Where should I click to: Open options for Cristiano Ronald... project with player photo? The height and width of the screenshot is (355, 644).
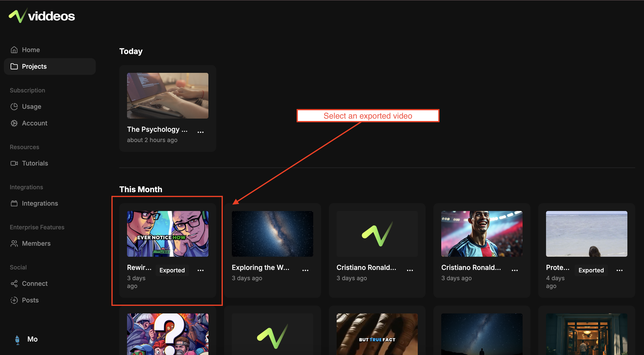point(515,270)
